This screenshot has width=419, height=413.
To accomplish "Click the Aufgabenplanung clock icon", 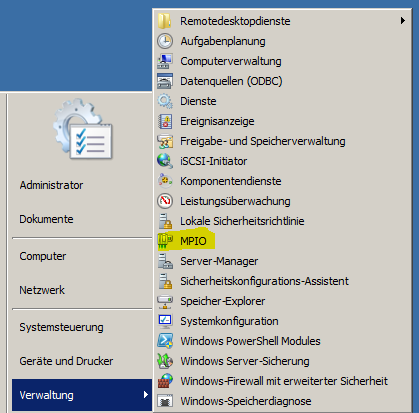I will [x=165, y=41].
